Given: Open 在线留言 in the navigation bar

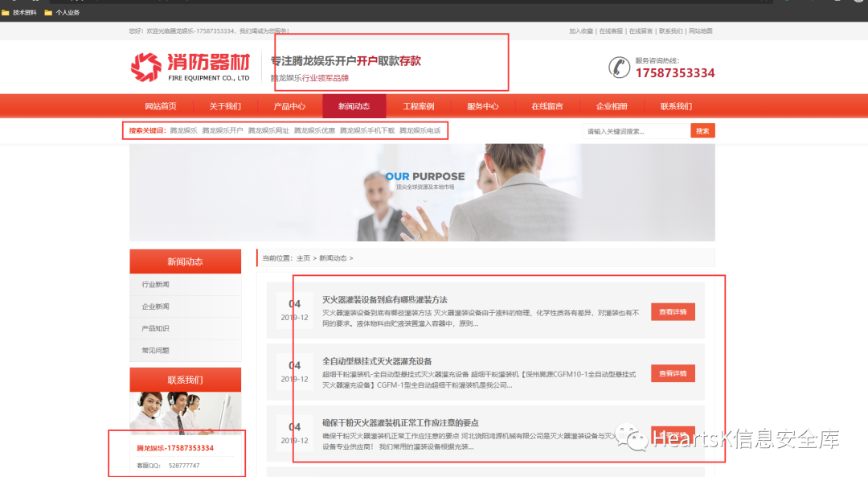Looking at the screenshot, I should (x=547, y=106).
